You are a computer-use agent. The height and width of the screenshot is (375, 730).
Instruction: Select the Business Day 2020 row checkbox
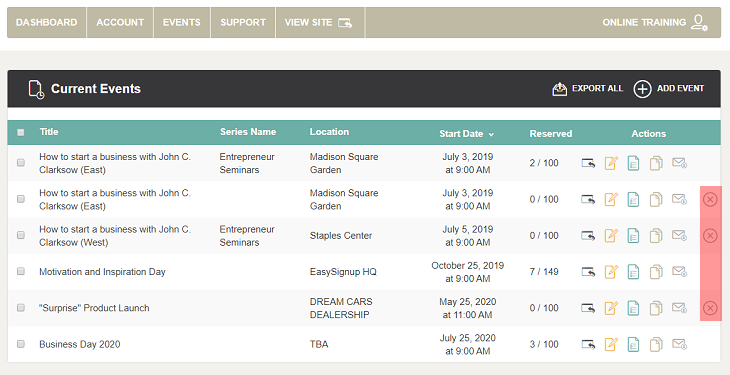[x=20, y=344]
